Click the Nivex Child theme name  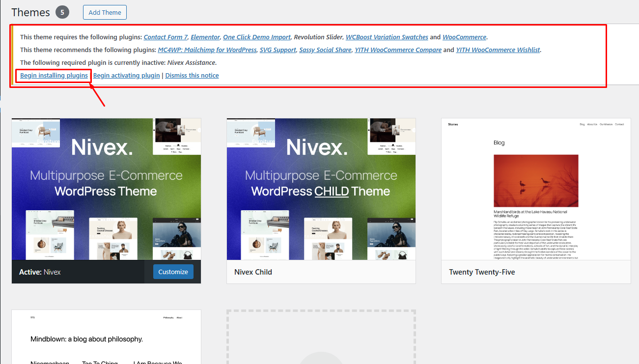pos(253,272)
